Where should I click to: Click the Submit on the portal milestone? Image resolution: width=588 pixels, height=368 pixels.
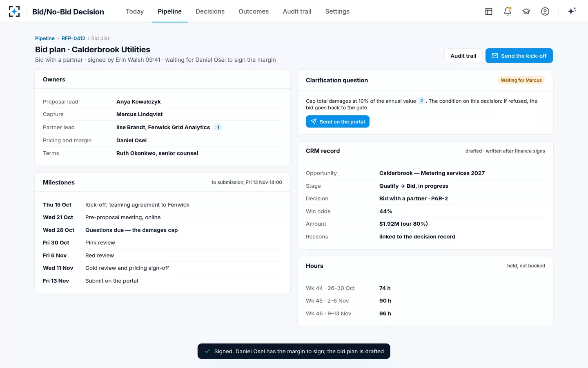(x=163, y=281)
